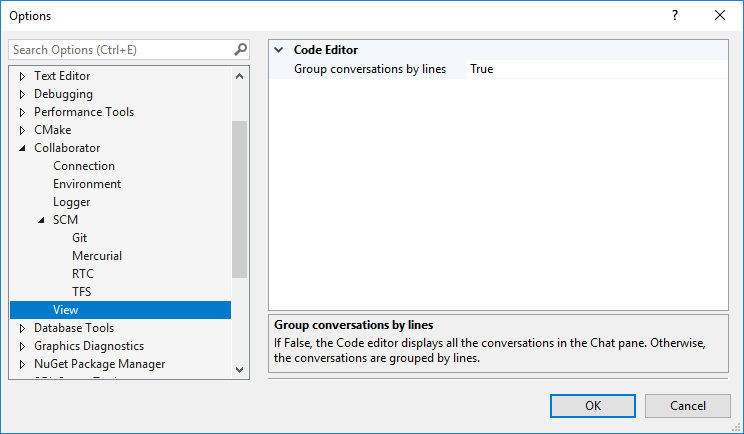
Task: Click the tree scrollbar down arrow
Action: click(x=239, y=368)
